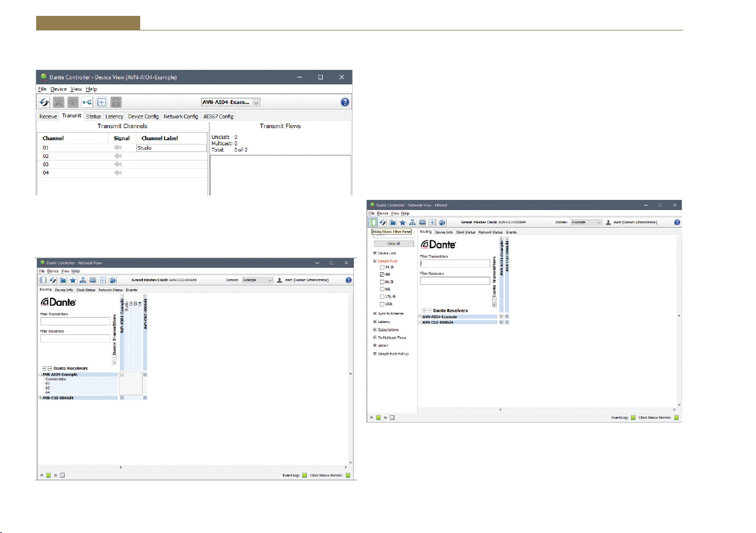The image size is (756, 533).
Task: Open the View menu in Filtered Network View
Action: click(395, 213)
